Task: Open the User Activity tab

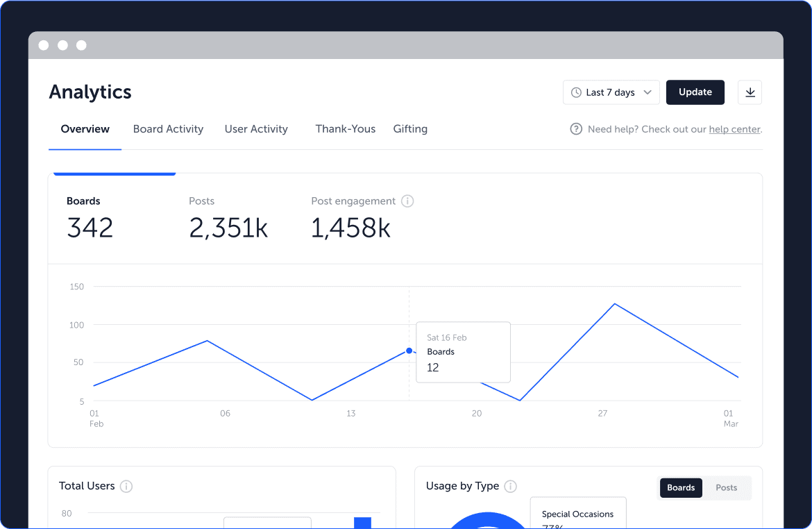Action: click(256, 129)
